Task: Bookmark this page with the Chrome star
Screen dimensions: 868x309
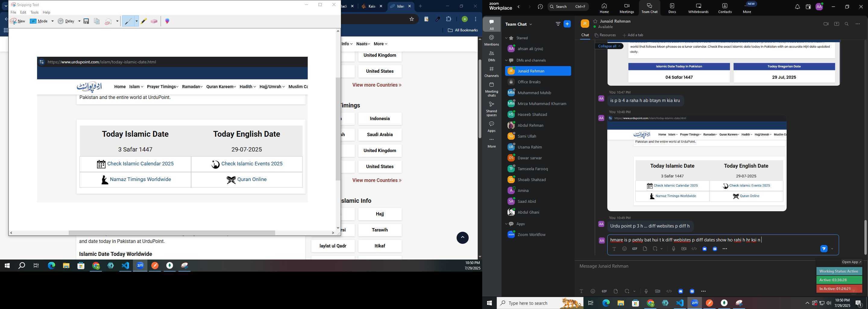Action: point(411,19)
